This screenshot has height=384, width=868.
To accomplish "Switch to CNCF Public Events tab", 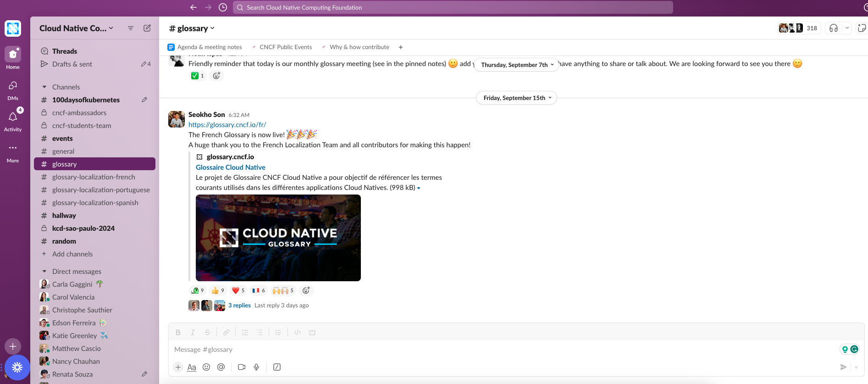I will 285,47.
